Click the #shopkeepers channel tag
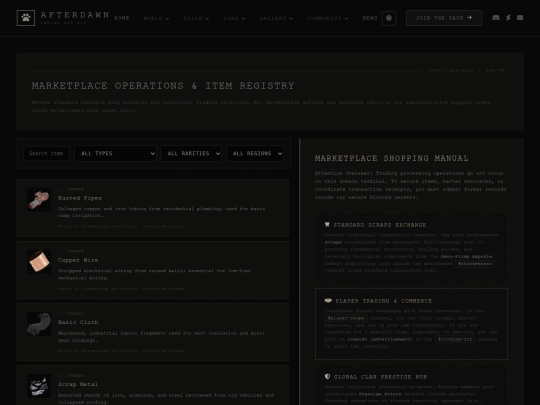 pyautogui.click(x=475, y=263)
